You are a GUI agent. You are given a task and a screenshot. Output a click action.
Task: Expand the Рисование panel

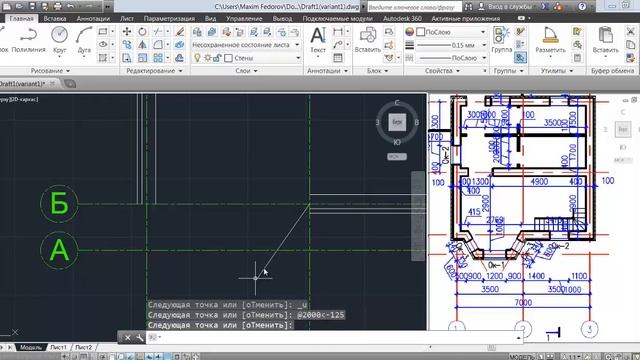[x=51, y=71]
